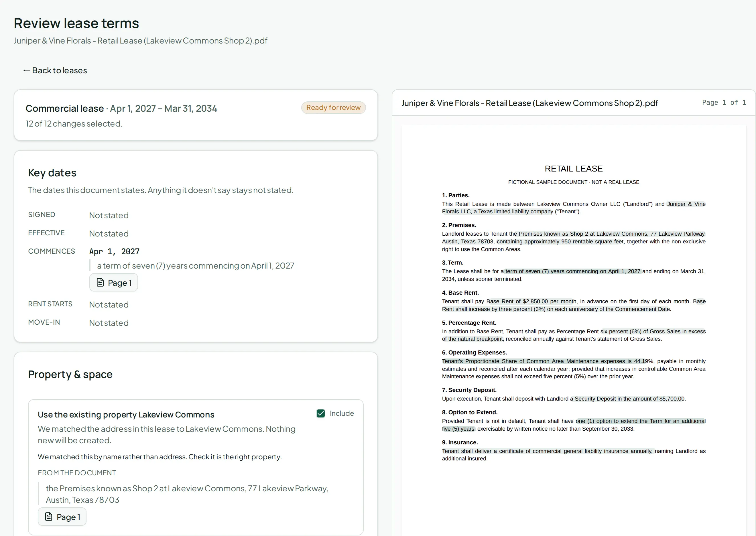Click 'Not stated' next to SIGNED

tap(109, 215)
